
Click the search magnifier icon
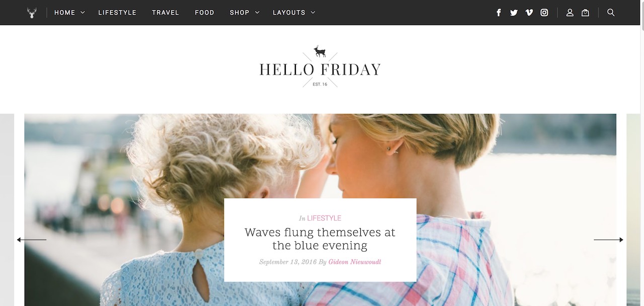click(611, 13)
